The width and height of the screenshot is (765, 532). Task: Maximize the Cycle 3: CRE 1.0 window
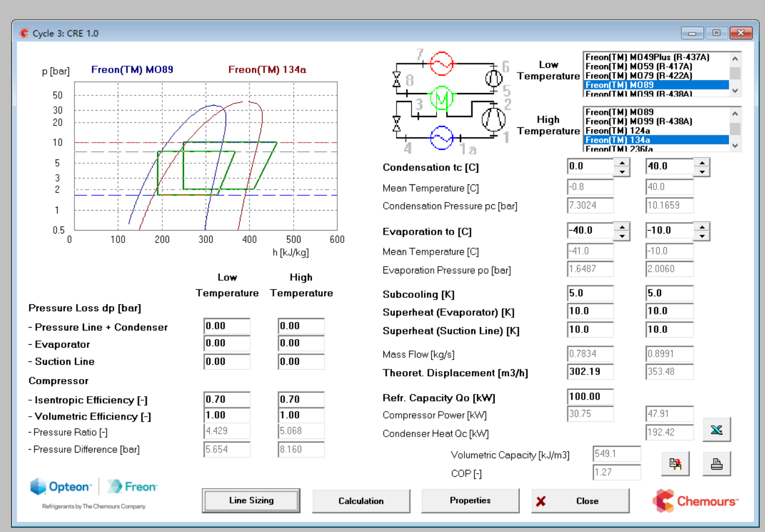click(716, 33)
